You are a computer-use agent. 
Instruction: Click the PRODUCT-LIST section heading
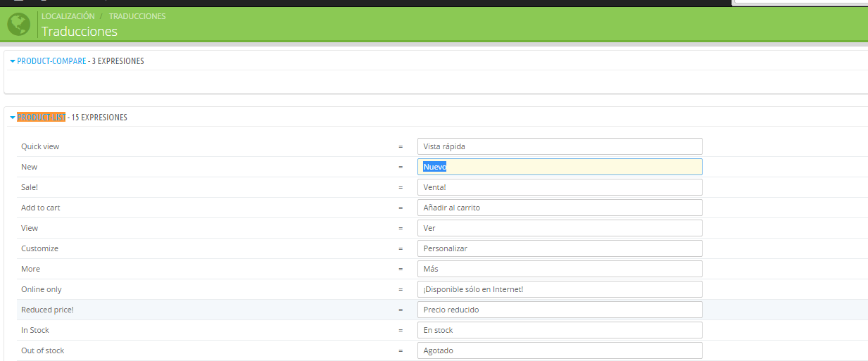tap(41, 118)
